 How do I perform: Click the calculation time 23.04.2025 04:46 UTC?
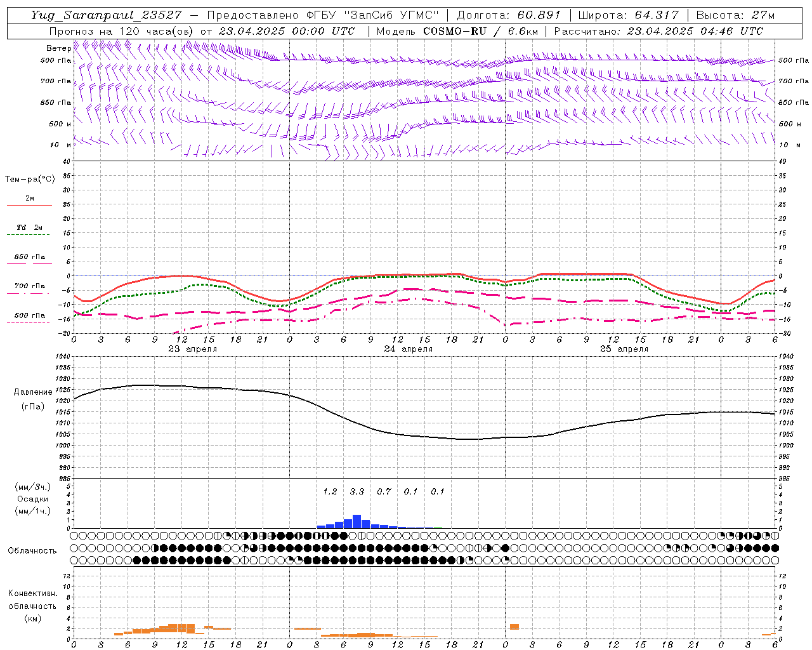(x=695, y=31)
